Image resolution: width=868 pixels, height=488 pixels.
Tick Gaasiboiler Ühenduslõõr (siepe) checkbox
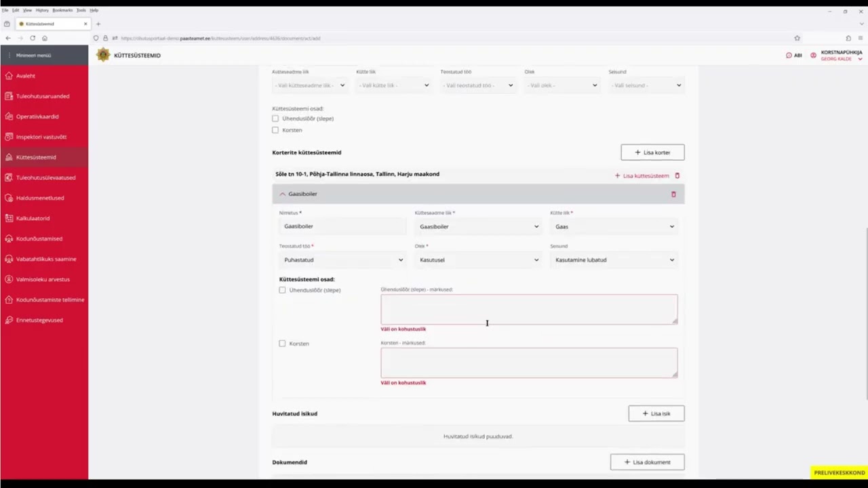282,290
